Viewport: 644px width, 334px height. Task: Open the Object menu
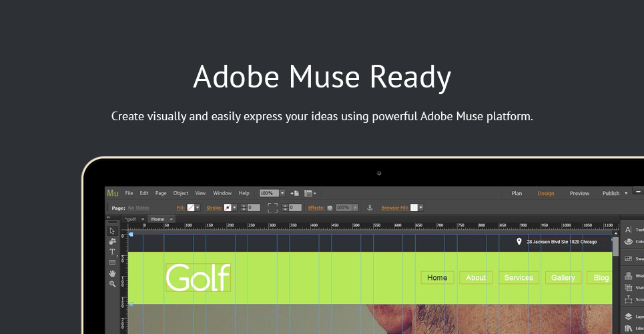pyautogui.click(x=180, y=193)
